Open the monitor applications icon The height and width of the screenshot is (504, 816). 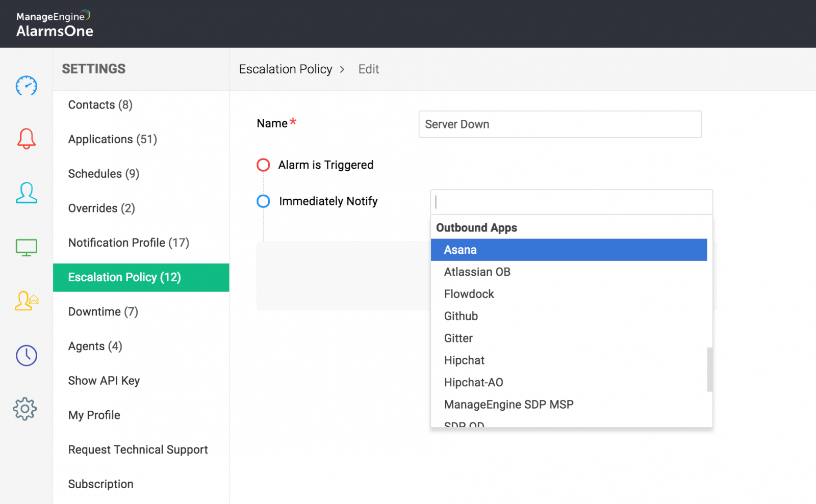click(x=27, y=248)
